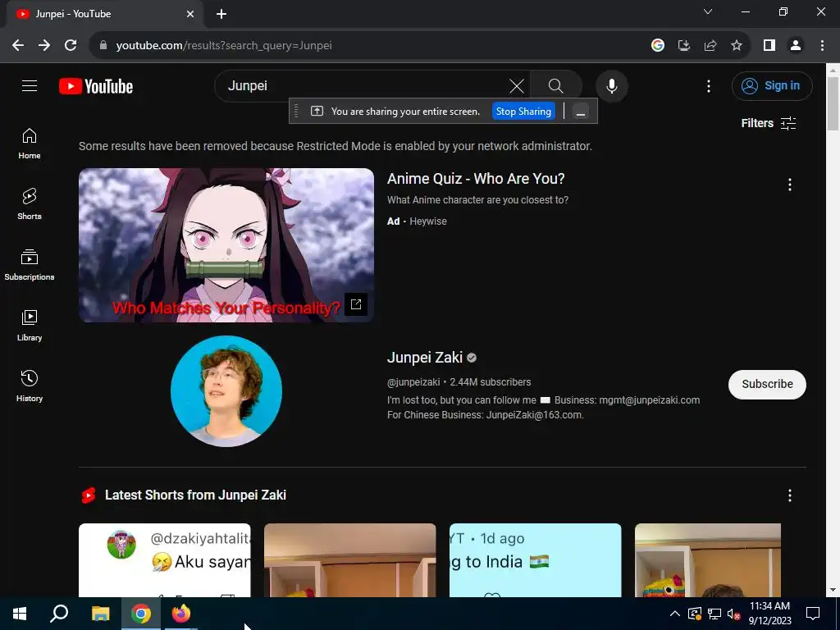Open the YouTube hamburger guide menu
Screen dimensions: 840x630
point(30,85)
